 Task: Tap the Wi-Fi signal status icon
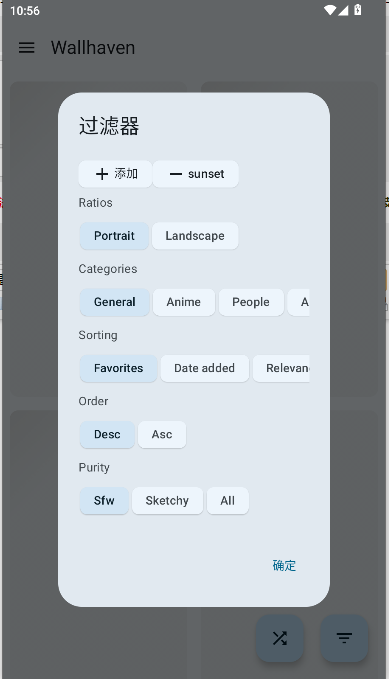[330, 10]
